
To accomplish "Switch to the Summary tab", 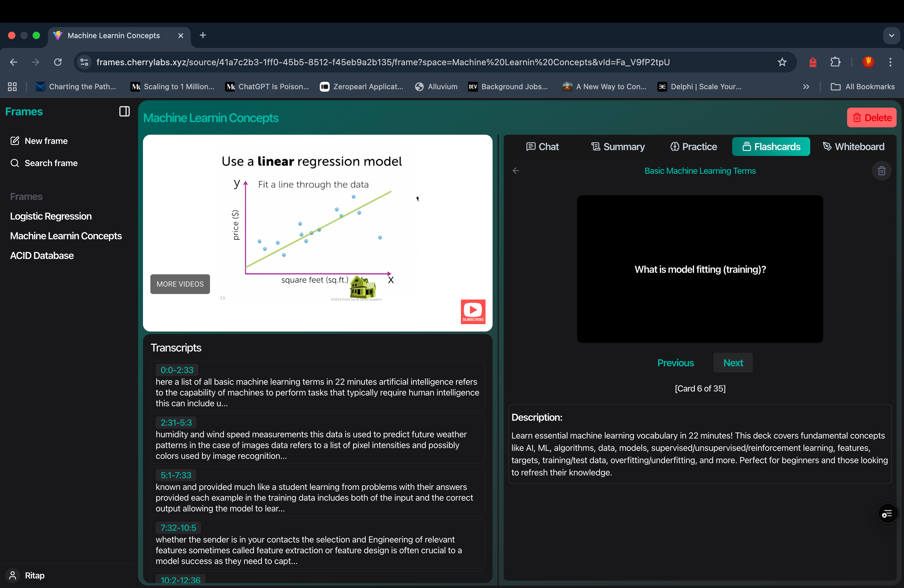I will pos(618,147).
